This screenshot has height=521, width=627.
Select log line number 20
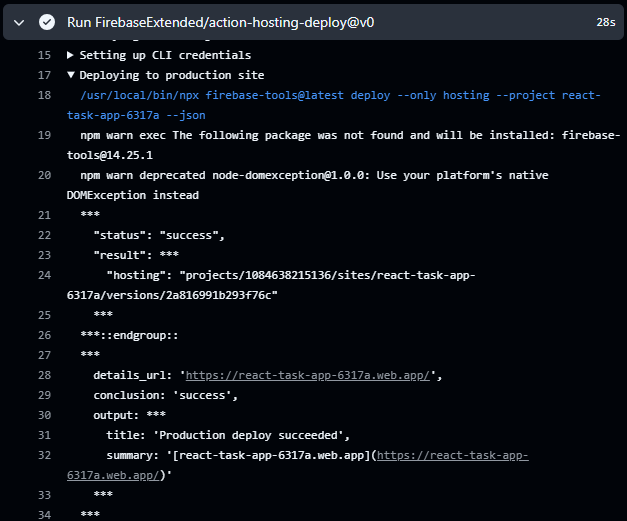(x=44, y=175)
